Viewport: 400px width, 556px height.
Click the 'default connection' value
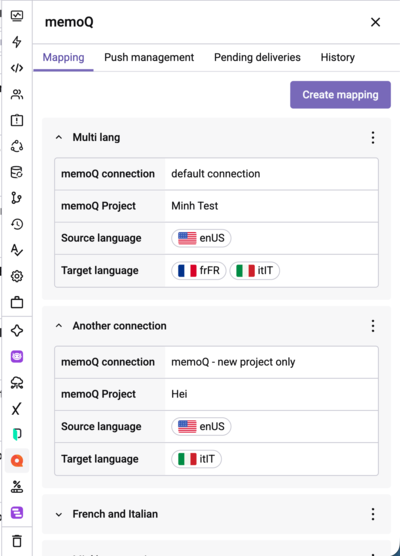(216, 174)
